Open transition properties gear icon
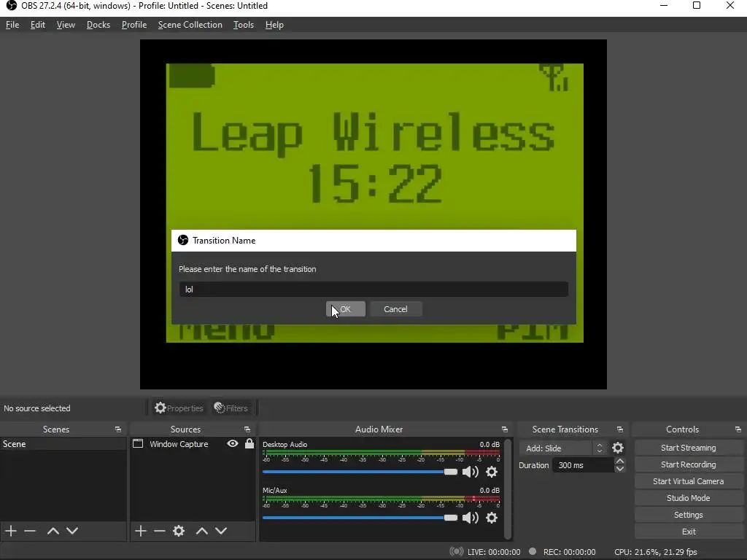Viewport: 747px width, 560px height. pyautogui.click(x=618, y=448)
